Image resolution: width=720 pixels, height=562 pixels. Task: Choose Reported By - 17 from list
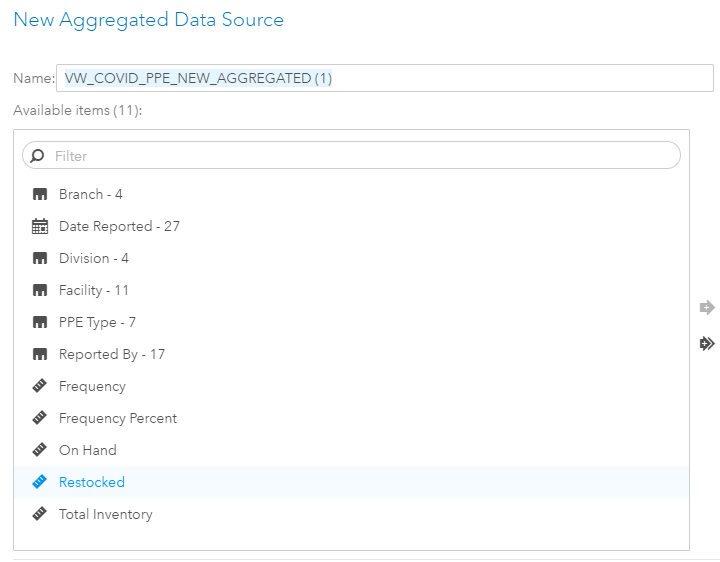pyautogui.click(x=112, y=354)
